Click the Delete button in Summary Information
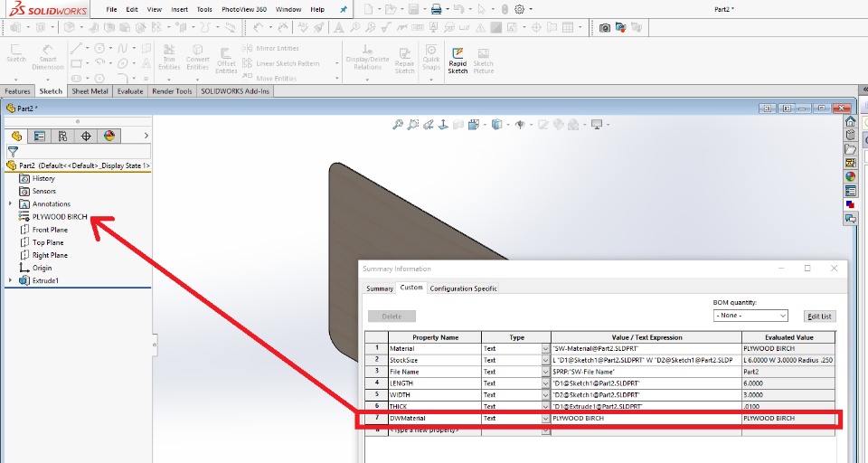The width and height of the screenshot is (868, 463). click(392, 317)
